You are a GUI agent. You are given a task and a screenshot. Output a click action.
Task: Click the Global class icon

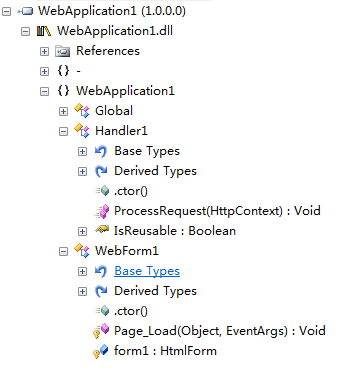[82, 111]
